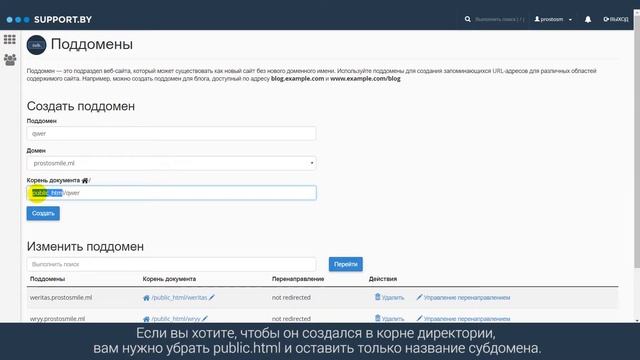This screenshot has width=640, height=360.
Task: Click the Перенаправление column header
Action: 298,279
